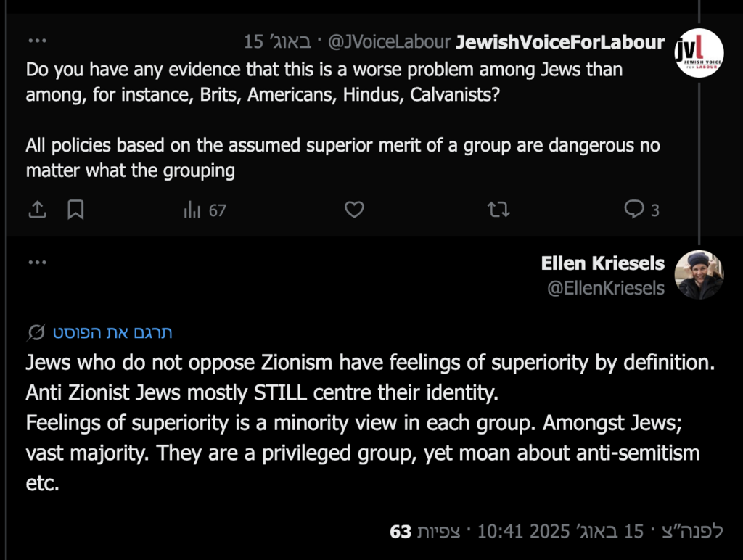
Task: Bookmark the JewishVoiceForLabour post
Action: click(x=75, y=210)
